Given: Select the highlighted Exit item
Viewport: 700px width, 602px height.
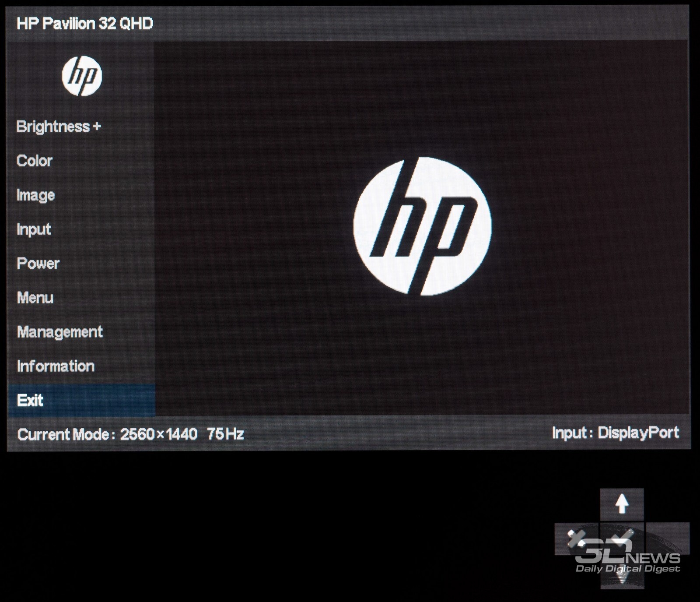Looking at the screenshot, I should pyautogui.click(x=81, y=400).
